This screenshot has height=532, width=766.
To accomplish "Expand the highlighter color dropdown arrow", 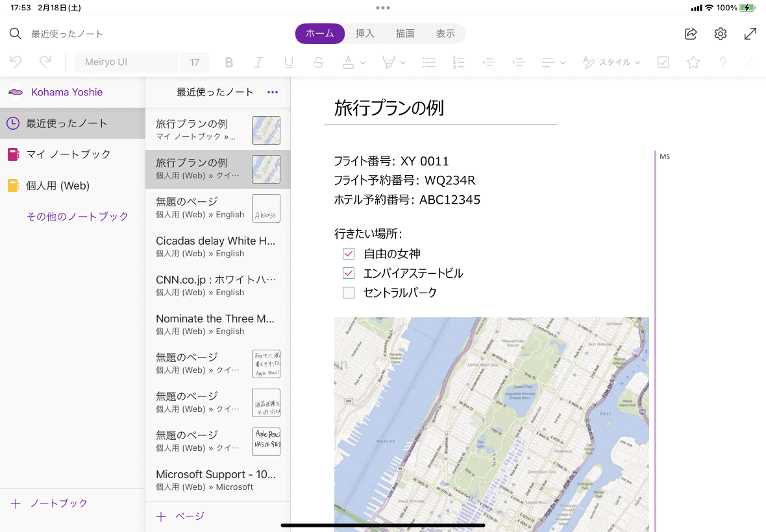I will (403, 62).
